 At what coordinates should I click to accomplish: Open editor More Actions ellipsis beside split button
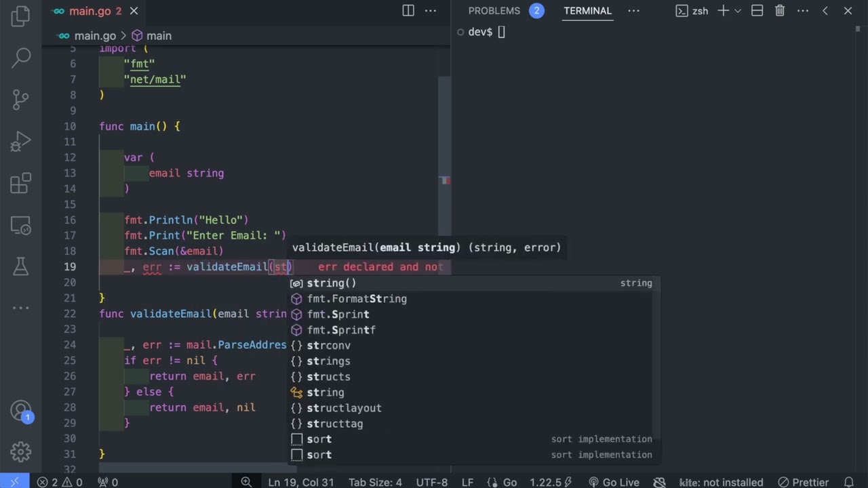click(x=431, y=11)
